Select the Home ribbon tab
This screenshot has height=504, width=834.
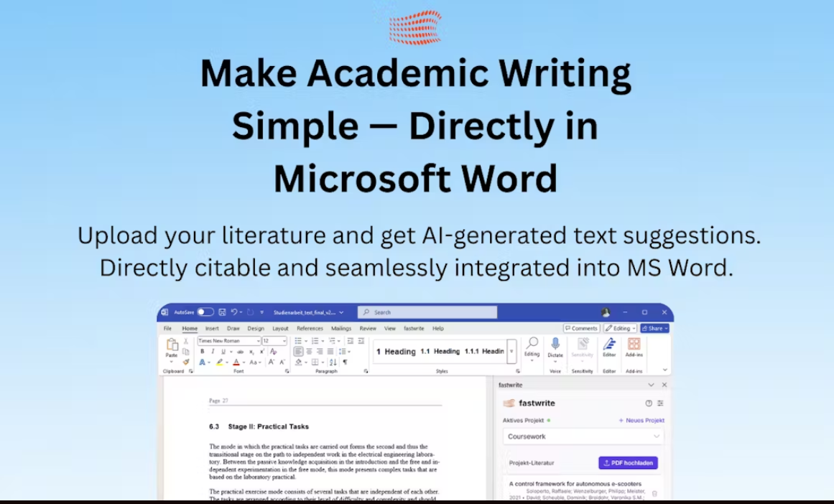pos(190,329)
